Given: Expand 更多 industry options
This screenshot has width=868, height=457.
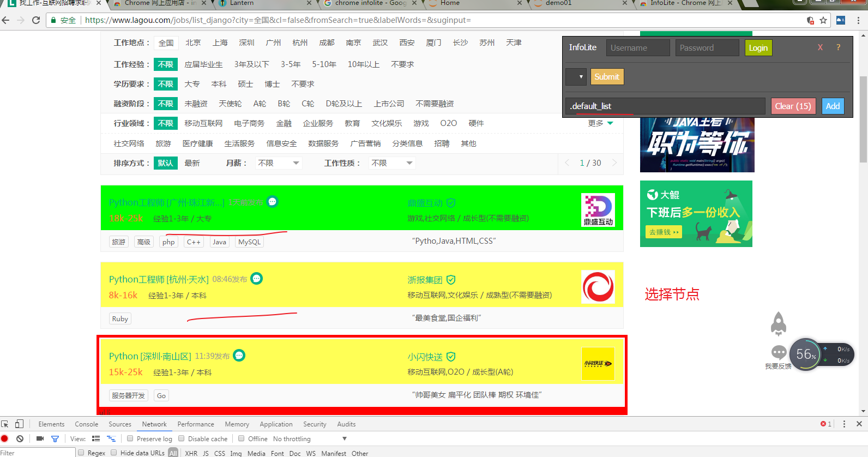Looking at the screenshot, I should 600,123.
